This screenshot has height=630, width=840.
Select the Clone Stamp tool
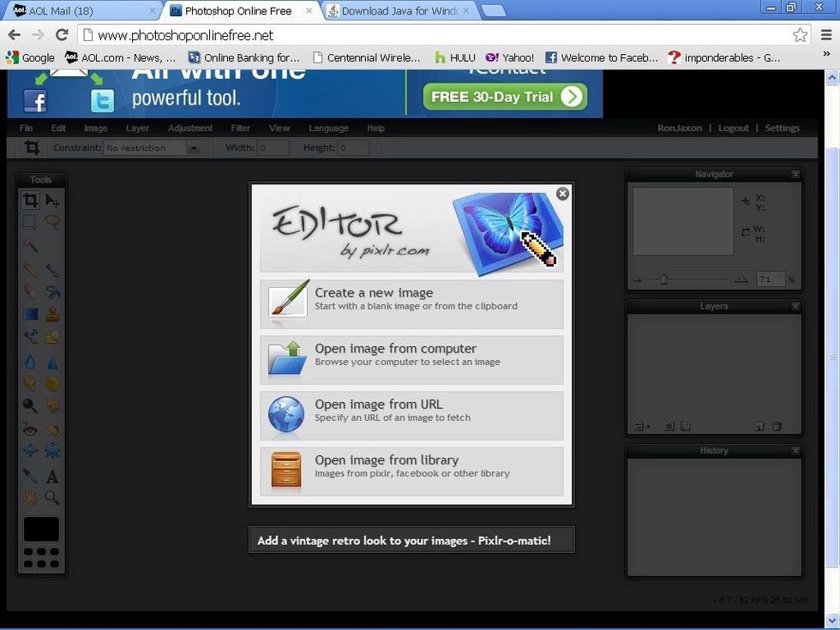(x=52, y=314)
